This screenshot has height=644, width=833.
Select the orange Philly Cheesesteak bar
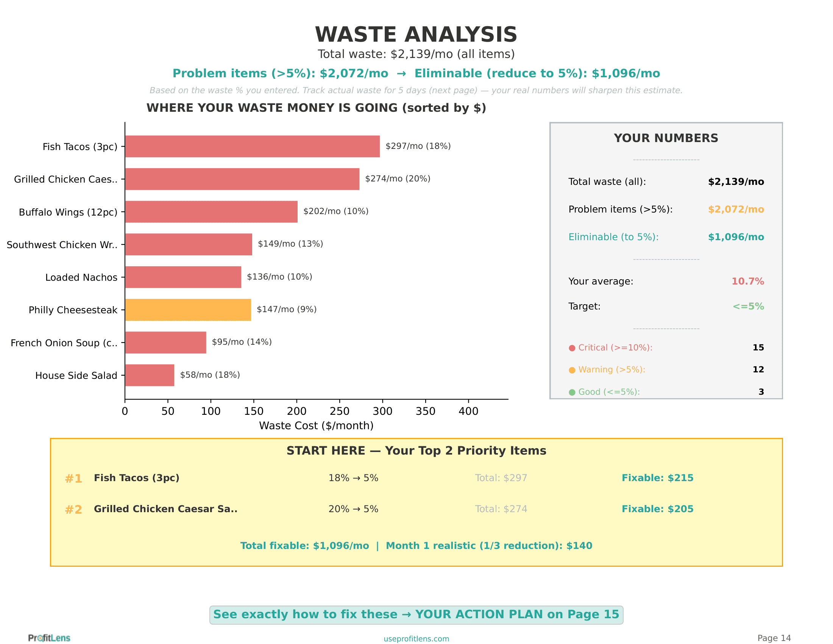coord(188,310)
